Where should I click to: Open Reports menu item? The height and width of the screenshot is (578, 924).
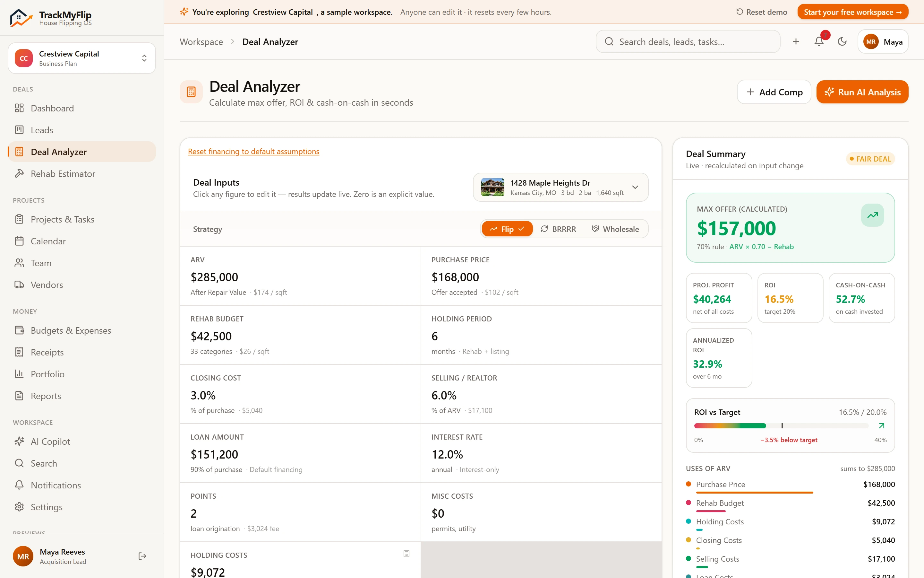(x=82, y=396)
